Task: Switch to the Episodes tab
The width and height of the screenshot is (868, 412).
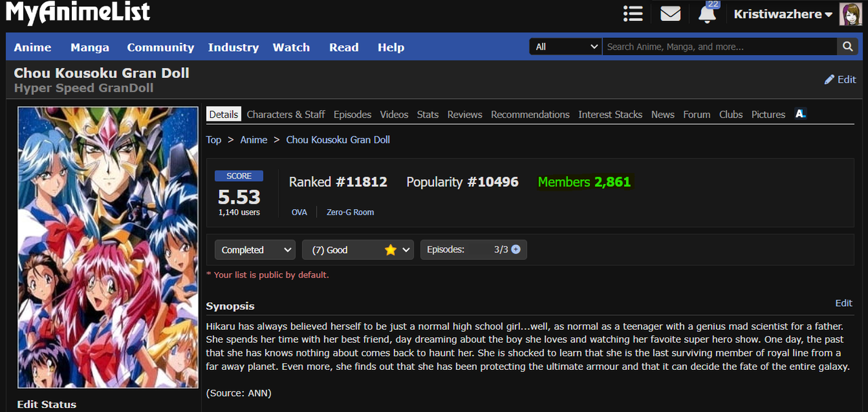Action: click(353, 114)
